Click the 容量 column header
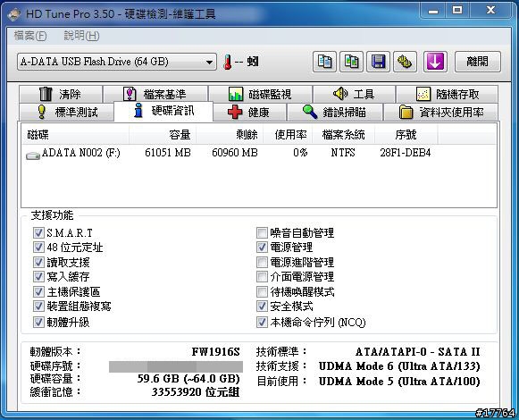 (x=163, y=134)
